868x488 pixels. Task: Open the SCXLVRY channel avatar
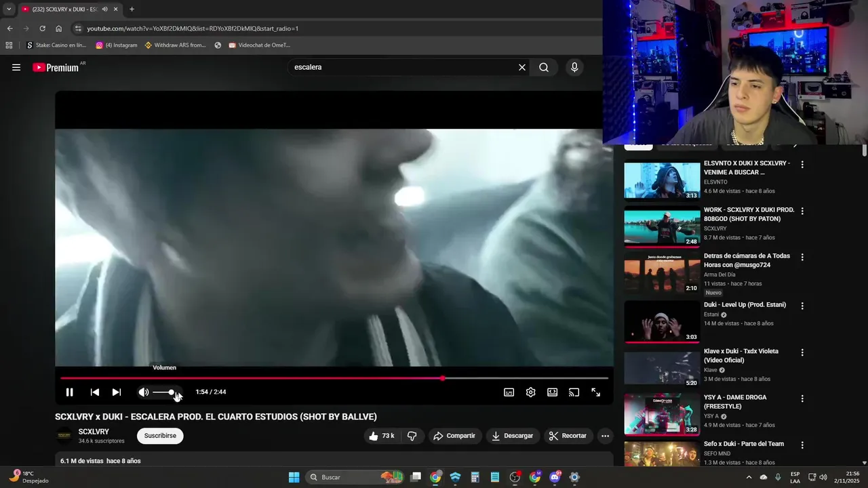64,436
